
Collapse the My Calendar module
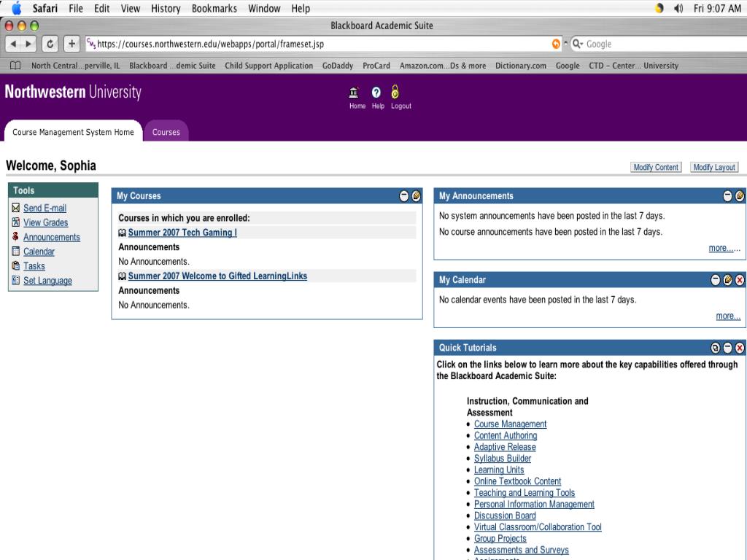pyautogui.click(x=715, y=280)
